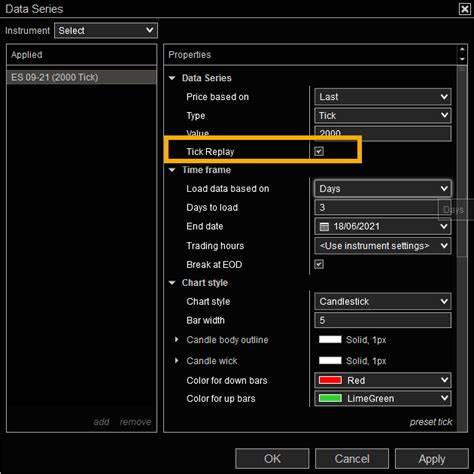Collapse the Chart style section
Image resolution: width=474 pixels, height=474 pixels.
coord(172,283)
